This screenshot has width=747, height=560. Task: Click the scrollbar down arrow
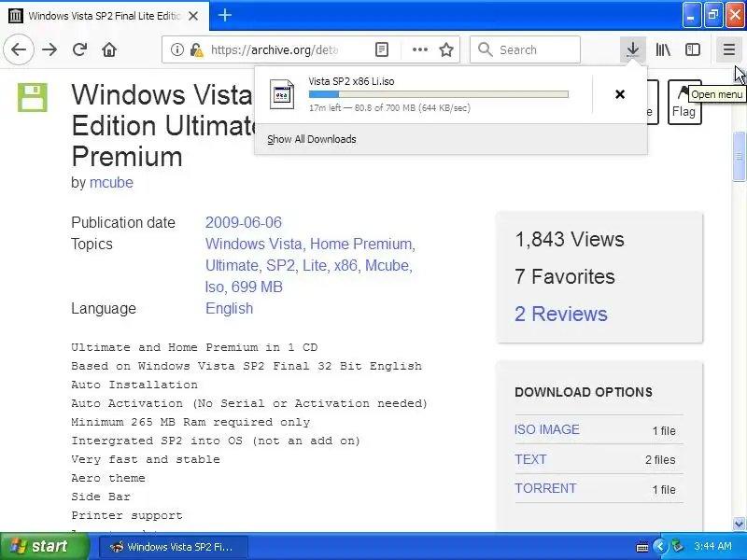[739, 525]
